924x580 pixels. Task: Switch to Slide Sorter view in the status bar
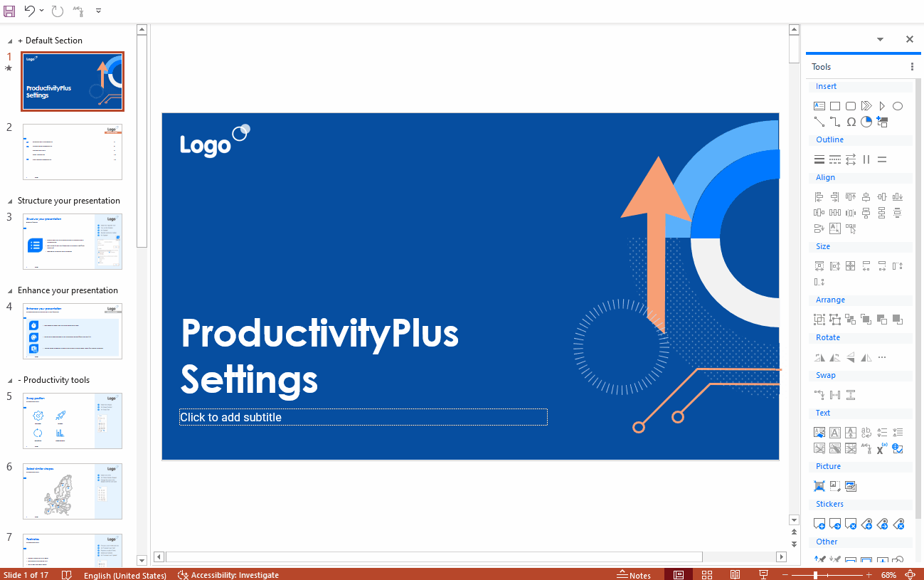(x=707, y=574)
